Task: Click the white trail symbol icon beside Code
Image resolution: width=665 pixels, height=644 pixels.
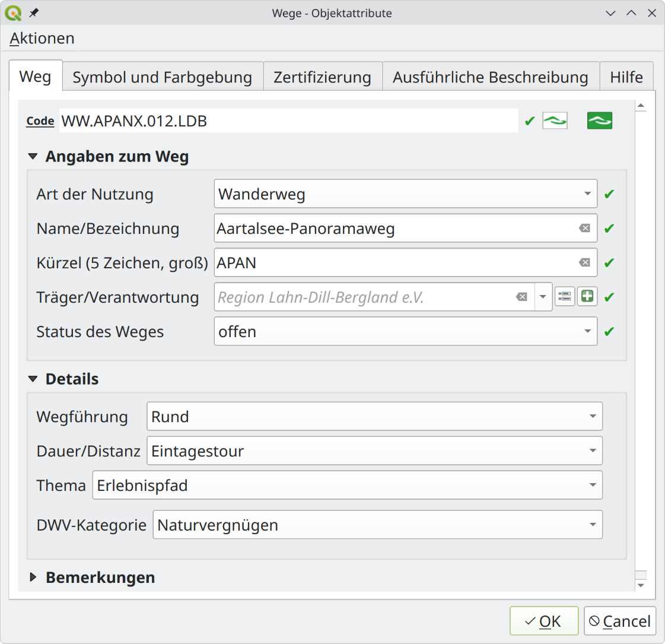Action: click(x=555, y=121)
